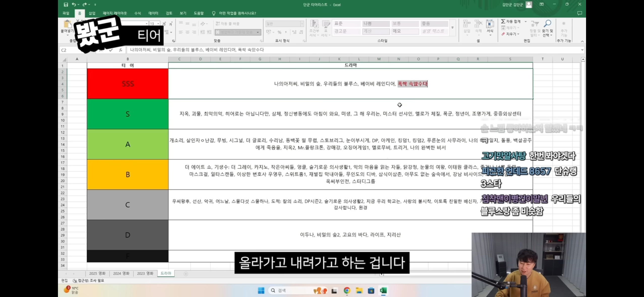
Task: Click the Save icon in Quick Access
Action: 66,5
